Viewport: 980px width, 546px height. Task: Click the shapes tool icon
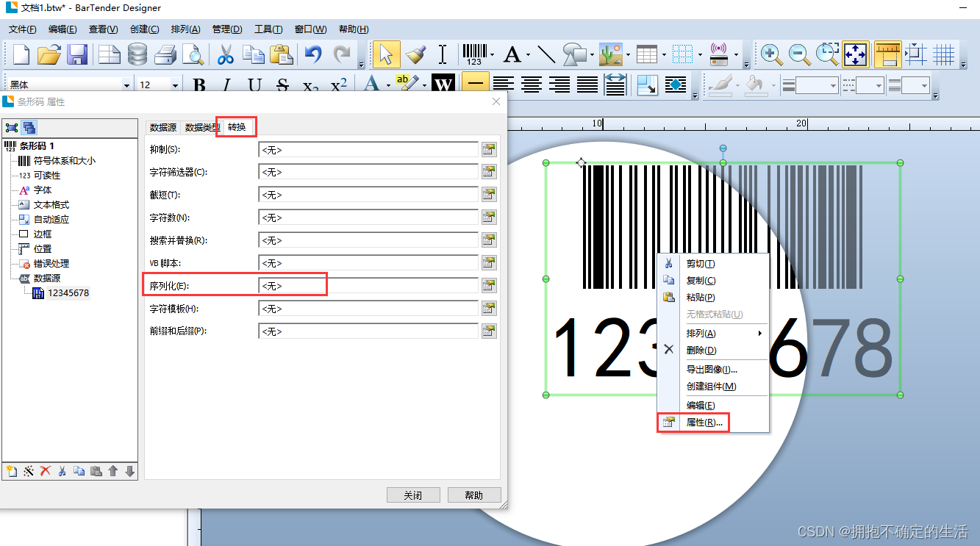pyautogui.click(x=574, y=54)
